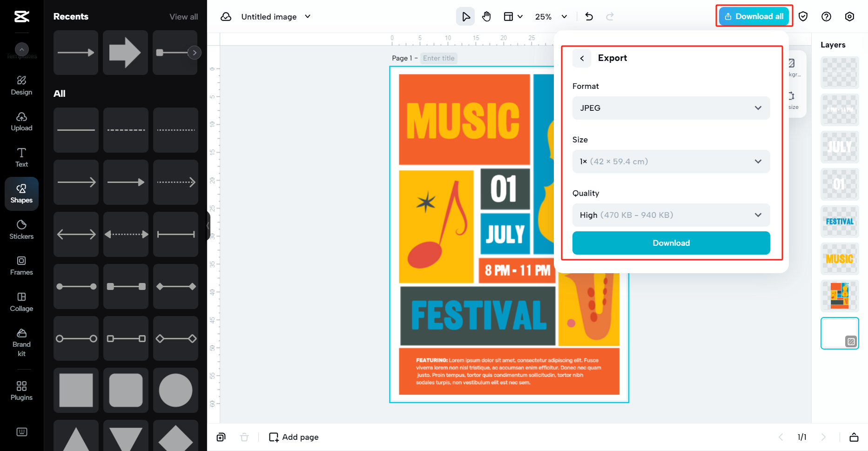Open the Untitled image title dropdown
The image size is (868, 451).
[x=276, y=17]
